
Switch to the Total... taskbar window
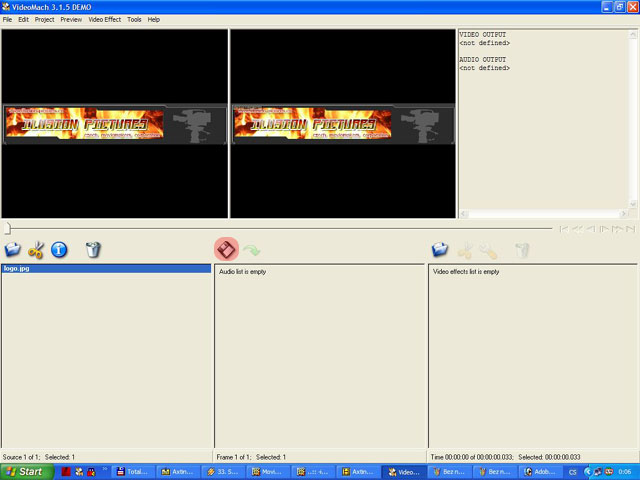(133, 472)
